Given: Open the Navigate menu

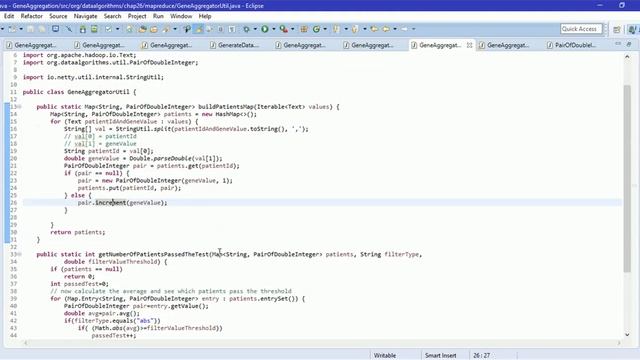Looking at the screenshot, I should tap(85, 16).
